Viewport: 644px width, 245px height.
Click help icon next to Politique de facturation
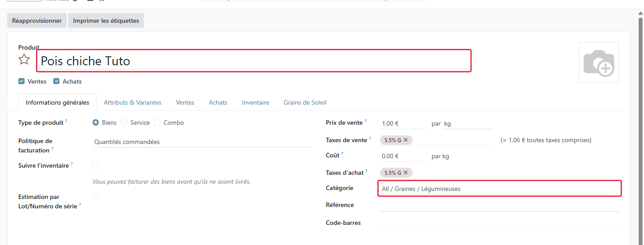tap(52, 149)
